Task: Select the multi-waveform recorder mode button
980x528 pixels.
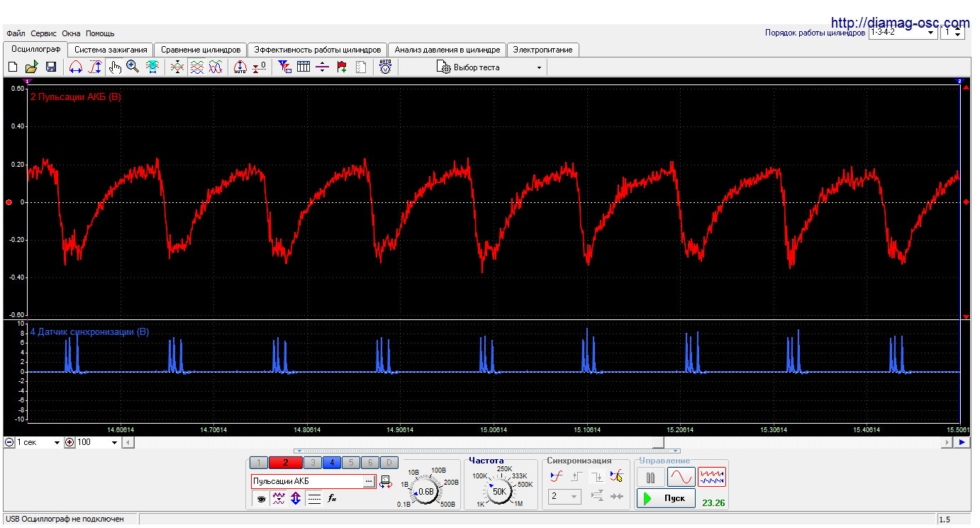Action: pyautogui.click(x=712, y=477)
